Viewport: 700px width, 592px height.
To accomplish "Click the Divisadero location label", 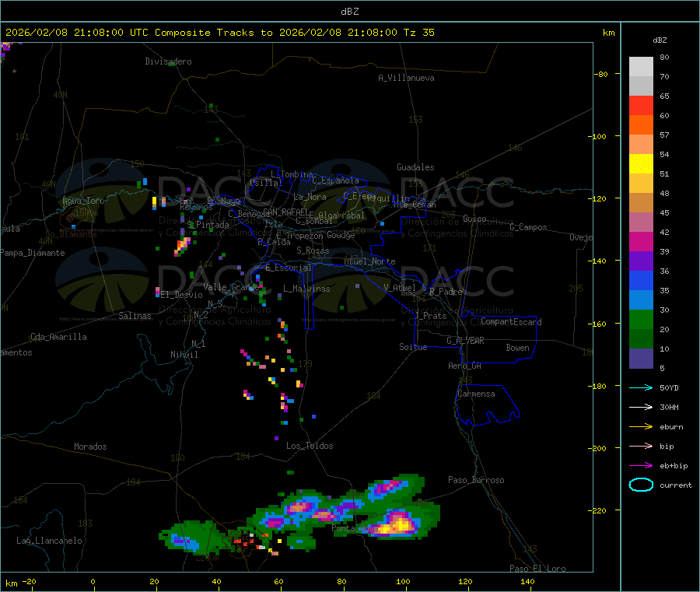I will (x=168, y=61).
